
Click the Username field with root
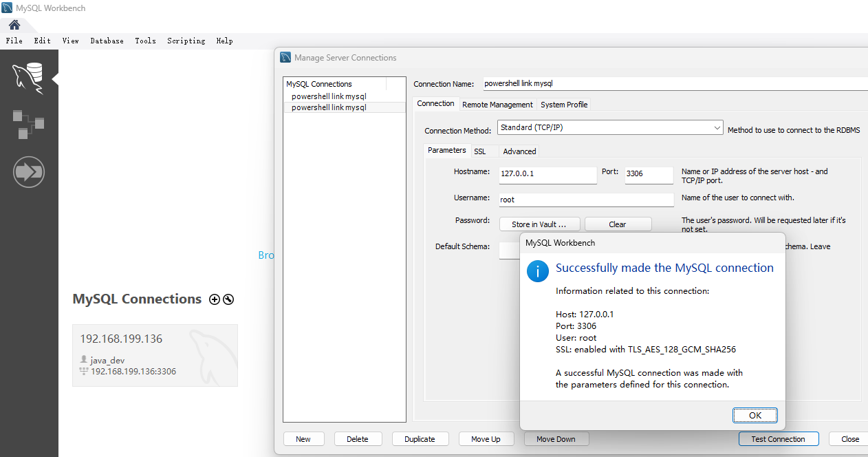[x=586, y=200]
